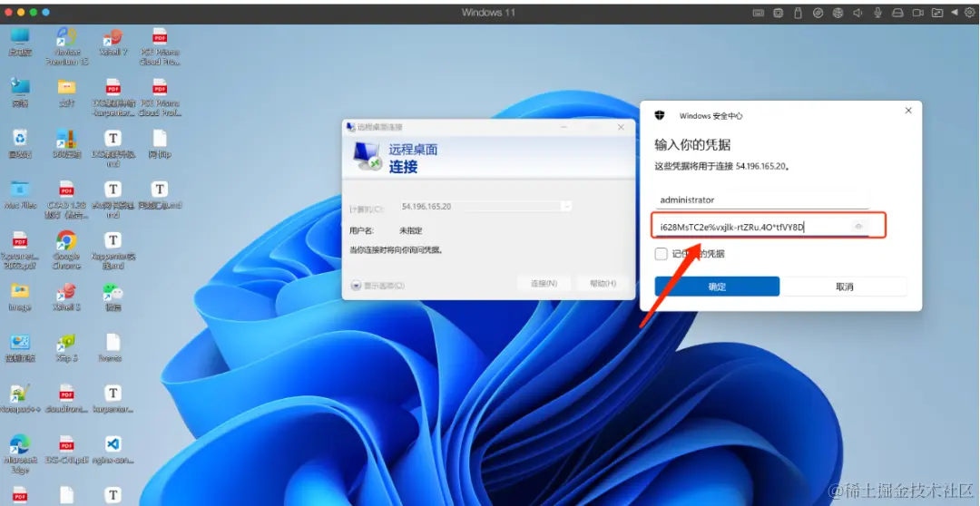
Task: Click the administrator username field
Action: pos(762,199)
